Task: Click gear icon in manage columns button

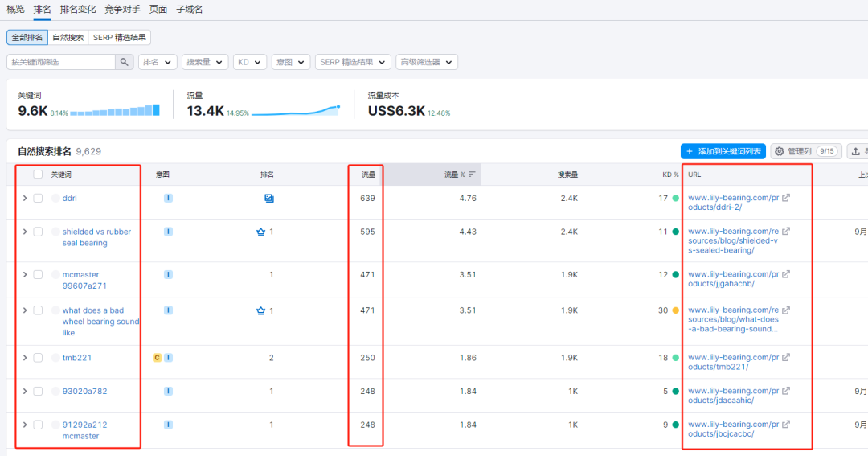Action: click(x=780, y=151)
